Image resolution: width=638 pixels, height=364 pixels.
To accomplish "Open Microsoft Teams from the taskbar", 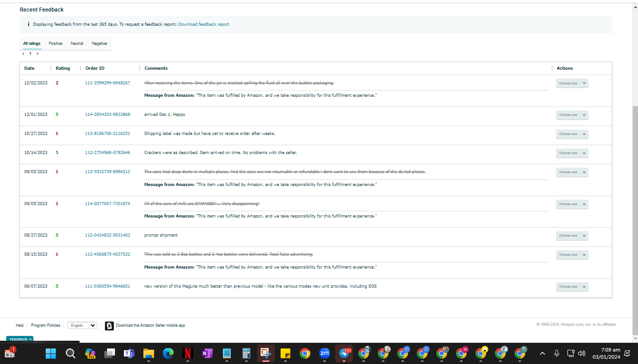I will [x=129, y=353].
